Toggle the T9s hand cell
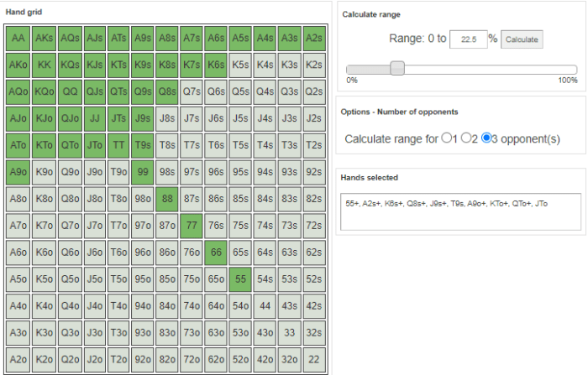 tap(143, 144)
